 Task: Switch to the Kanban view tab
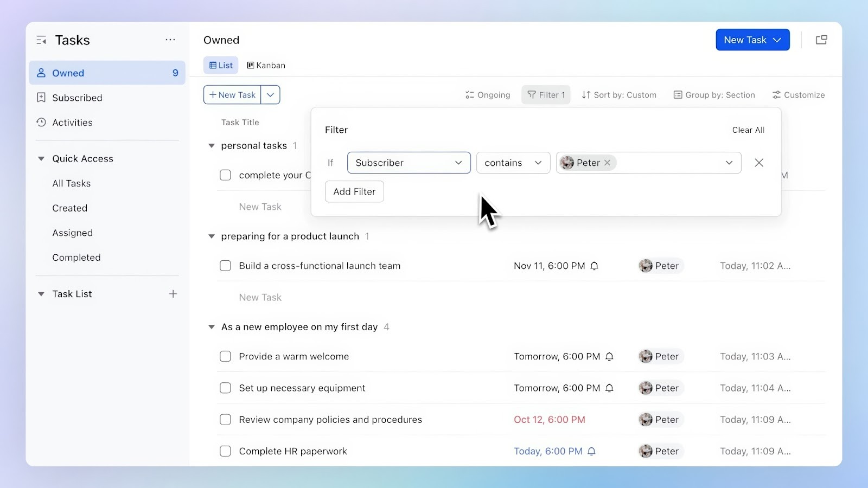pyautogui.click(x=266, y=65)
